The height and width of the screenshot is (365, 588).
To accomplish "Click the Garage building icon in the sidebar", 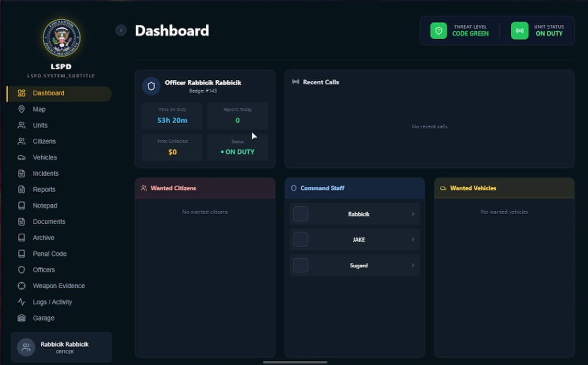I will coord(22,318).
